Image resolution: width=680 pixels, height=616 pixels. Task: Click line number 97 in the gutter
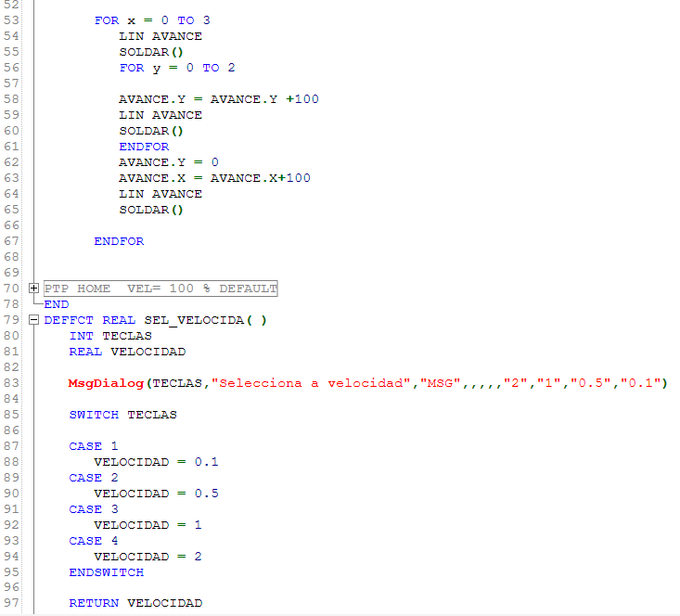pos(11,603)
